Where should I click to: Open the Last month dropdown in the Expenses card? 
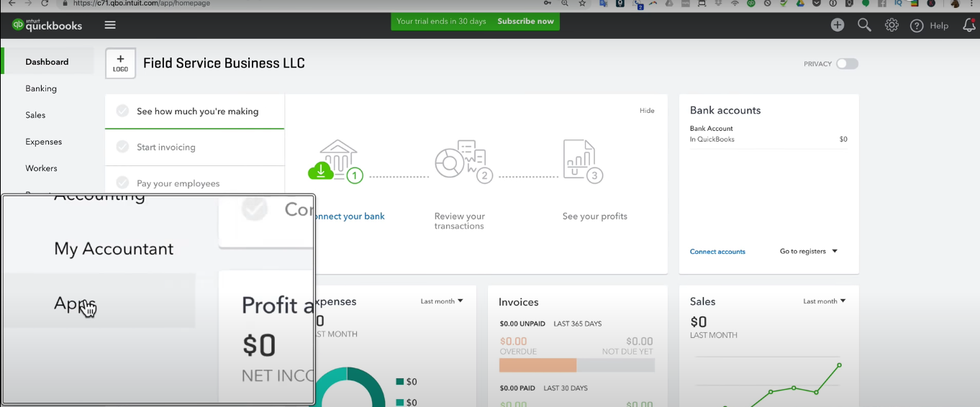(x=442, y=301)
